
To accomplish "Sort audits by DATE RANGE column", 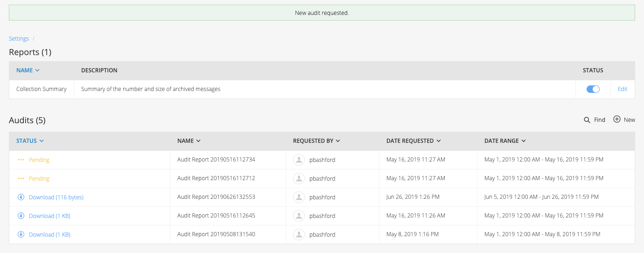I will (505, 141).
